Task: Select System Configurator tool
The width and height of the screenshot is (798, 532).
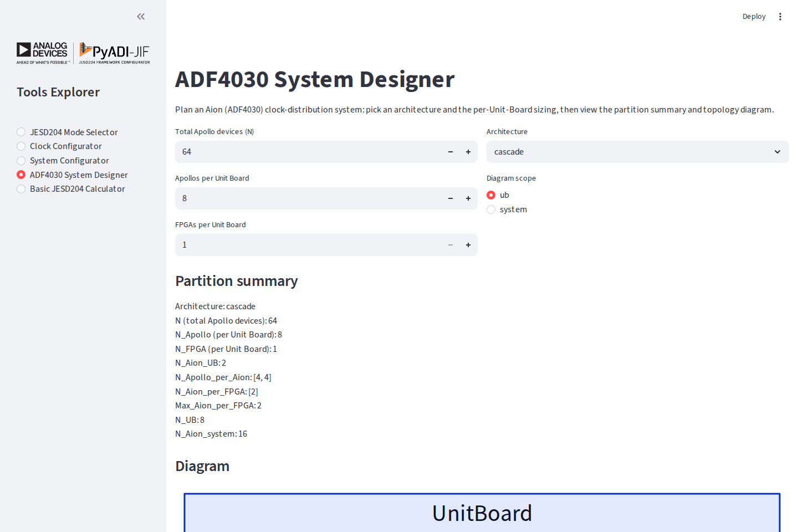Action: click(x=63, y=161)
